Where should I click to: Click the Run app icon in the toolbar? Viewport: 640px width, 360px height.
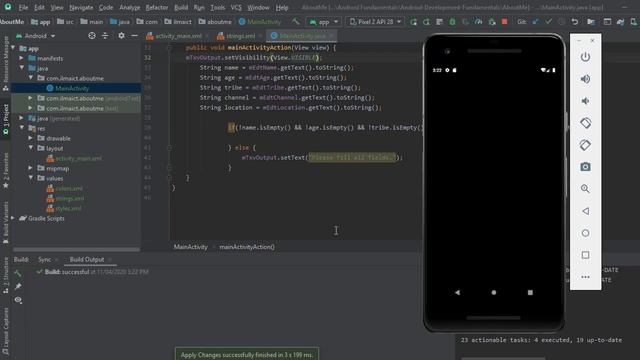tap(413, 22)
